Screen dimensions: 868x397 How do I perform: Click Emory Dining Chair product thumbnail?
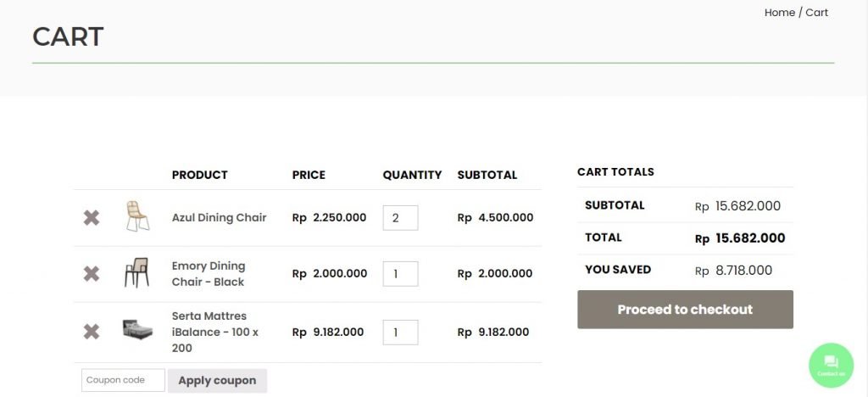136,273
